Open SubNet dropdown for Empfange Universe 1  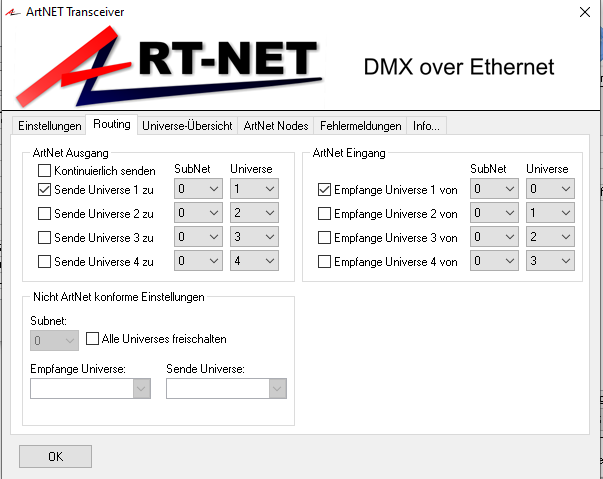pyautogui.click(x=494, y=189)
